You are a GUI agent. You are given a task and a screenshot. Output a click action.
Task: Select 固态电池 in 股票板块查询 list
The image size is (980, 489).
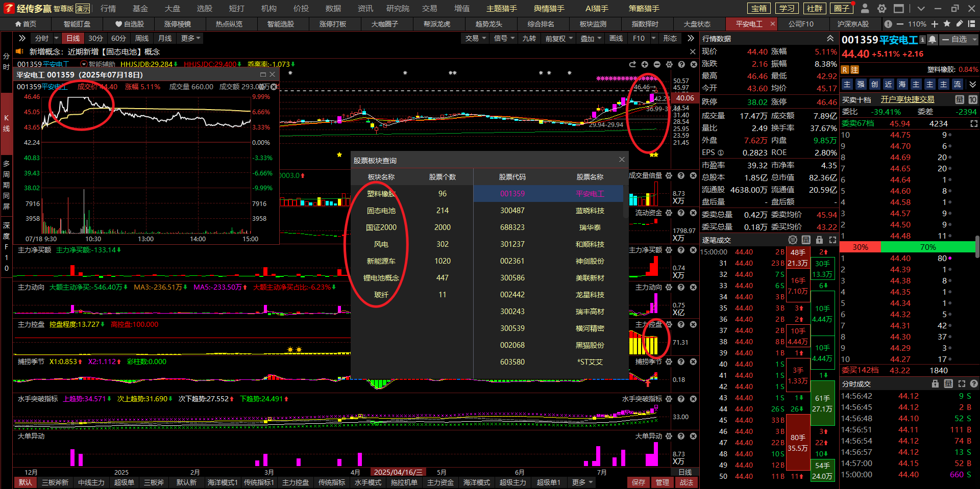point(381,211)
